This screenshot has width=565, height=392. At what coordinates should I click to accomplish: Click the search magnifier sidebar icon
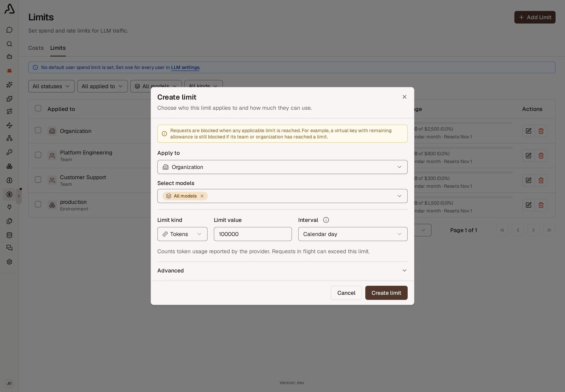9,44
